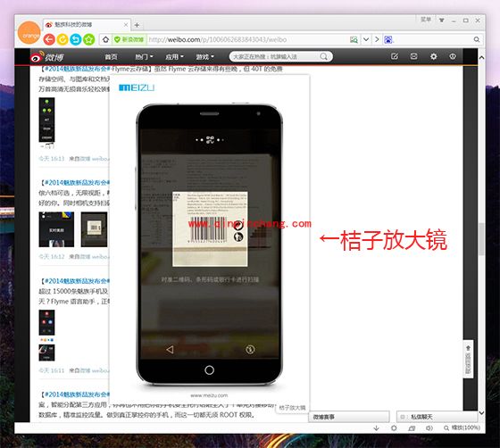500x448 pixels.
Task: Reload page with the yellow refresh icon
Action: pos(62,39)
